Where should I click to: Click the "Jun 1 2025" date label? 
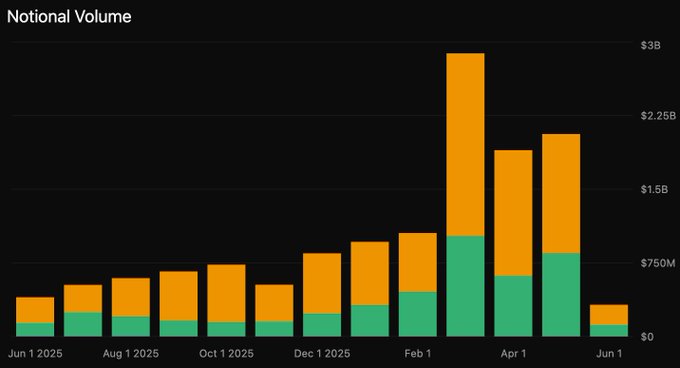click(x=35, y=354)
